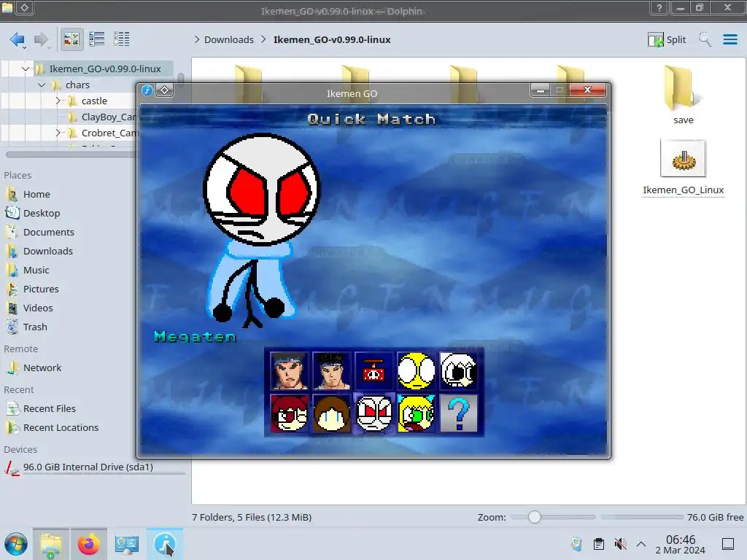Click the folder tree horizontal scrollbar
Screen dimensions: 747x560
[x=71, y=155]
